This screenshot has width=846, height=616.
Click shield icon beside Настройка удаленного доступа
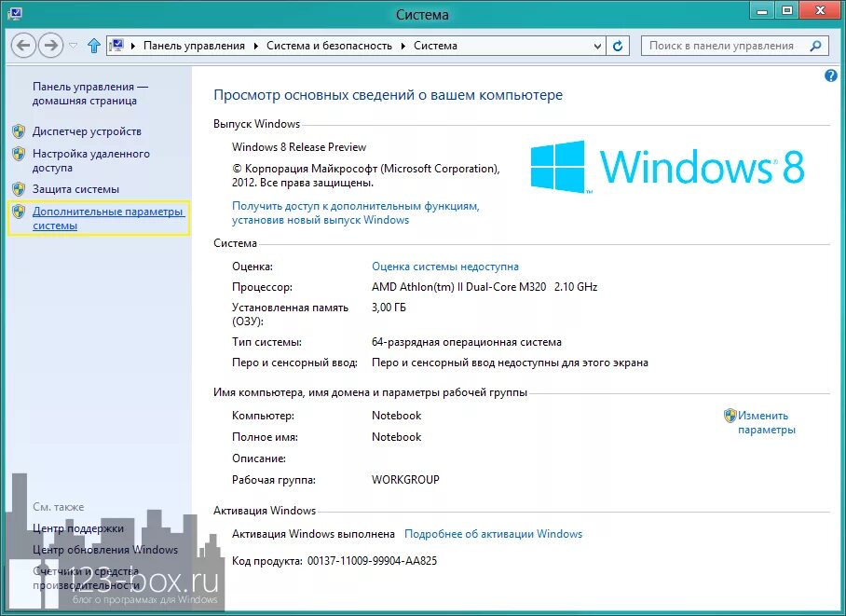(19, 154)
